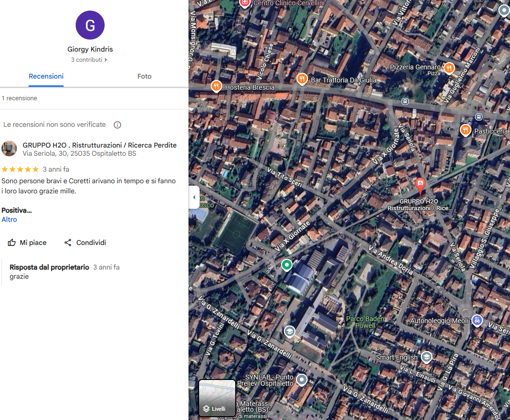
Task: Click the red GRUPPO H2O location marker
Action: pyautogui.click(x=420, y=186)
